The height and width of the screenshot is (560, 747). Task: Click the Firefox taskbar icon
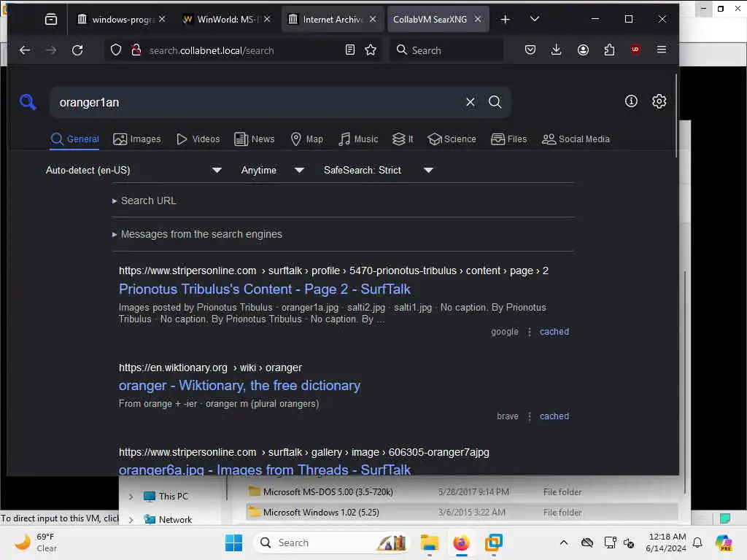coord(461,542)
